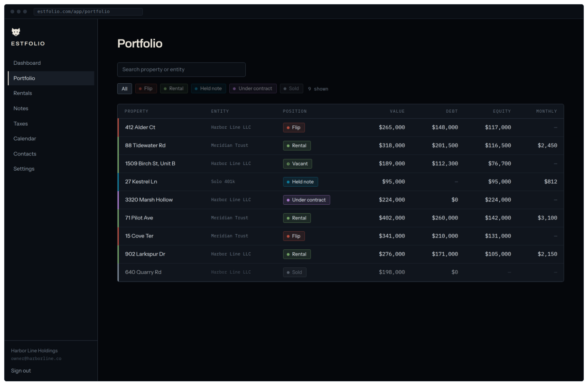Click the Harbor Line Holdings account name

point(34,351)
